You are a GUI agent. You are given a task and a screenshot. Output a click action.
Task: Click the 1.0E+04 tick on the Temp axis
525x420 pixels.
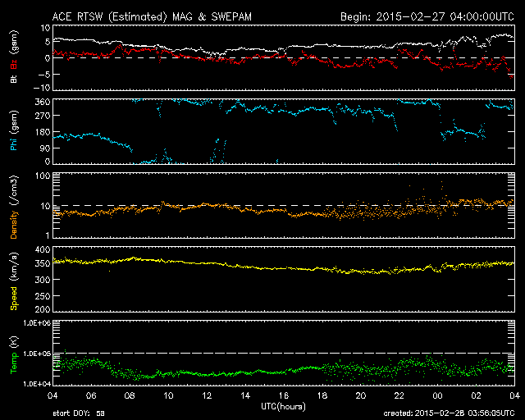37,384
